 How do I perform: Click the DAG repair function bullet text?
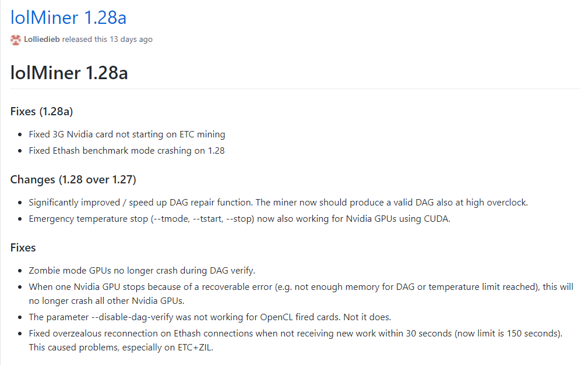click(x=278, y=203)
